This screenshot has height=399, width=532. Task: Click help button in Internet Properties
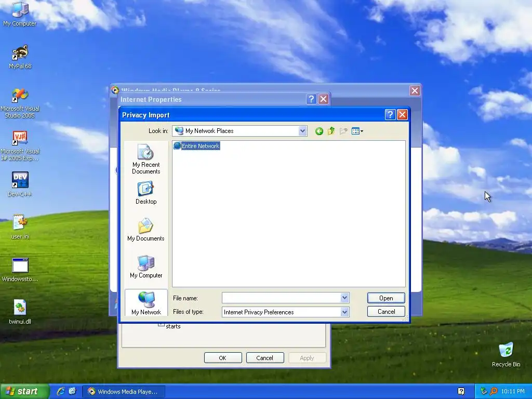[311, 99]
